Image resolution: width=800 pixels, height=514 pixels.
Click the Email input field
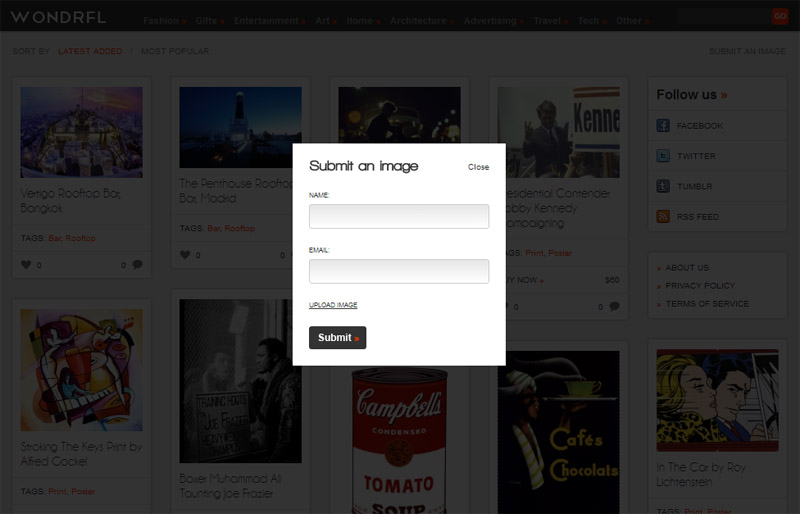(399, 271)
